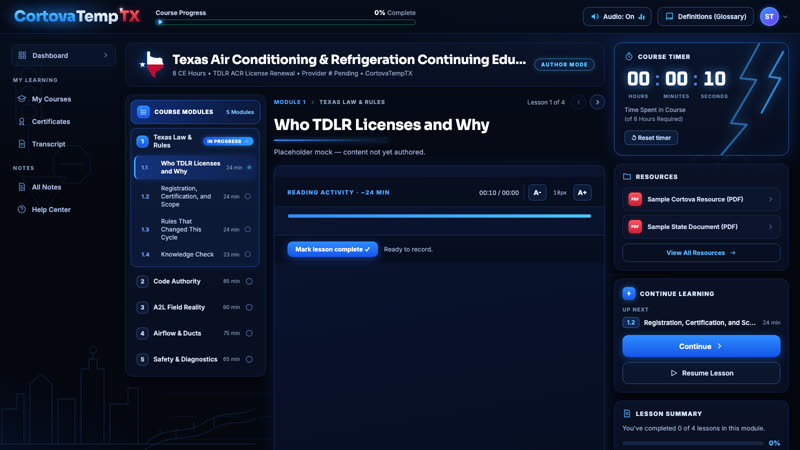This screenshot has width=800, height=450.
Task: Toggle completion circle for Registration, Certification lesson
Action: (x=247, y=196)
